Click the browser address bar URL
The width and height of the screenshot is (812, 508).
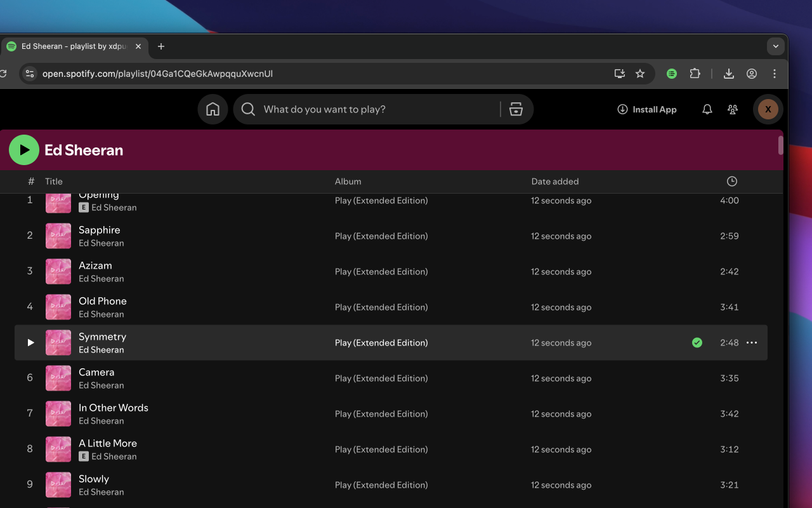coord(157,74)
